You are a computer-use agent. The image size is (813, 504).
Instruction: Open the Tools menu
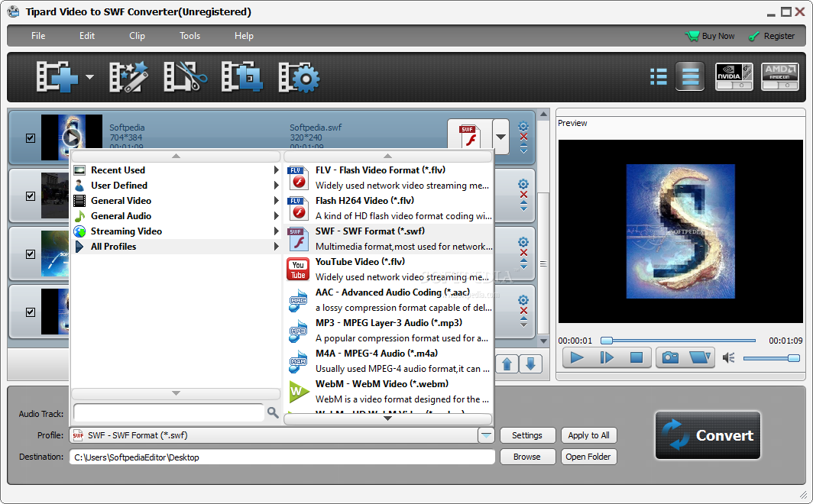pos(189,36)
